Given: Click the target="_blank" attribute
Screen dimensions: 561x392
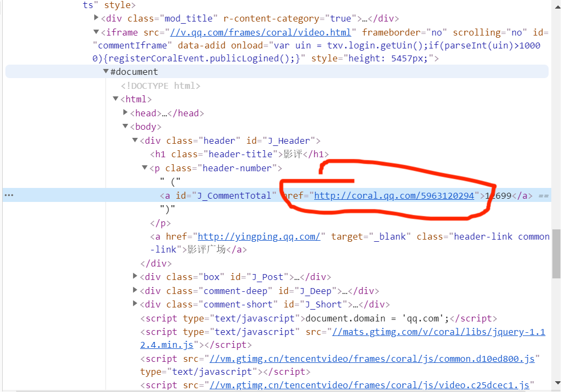Looking at the screenshot, I should coord(371,236).
